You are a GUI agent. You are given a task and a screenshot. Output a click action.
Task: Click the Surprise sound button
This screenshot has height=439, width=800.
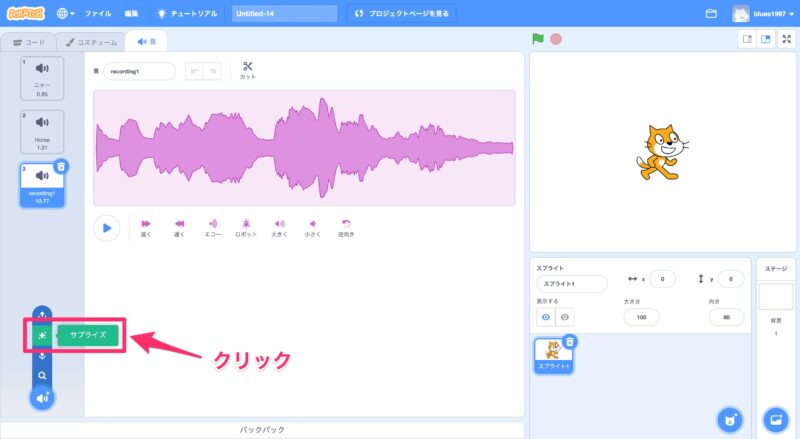click(x=88, y=336)
